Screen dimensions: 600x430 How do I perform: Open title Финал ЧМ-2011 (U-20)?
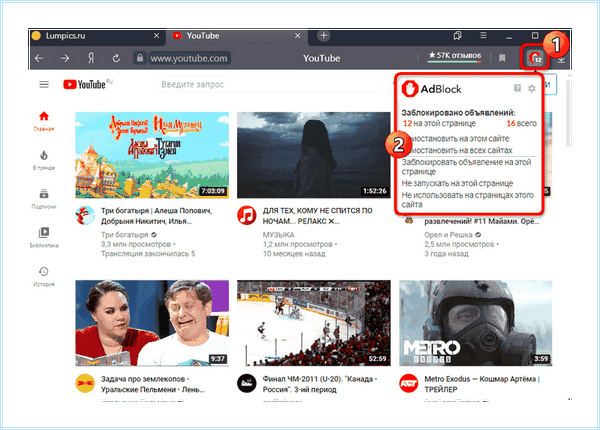point(320,384)
